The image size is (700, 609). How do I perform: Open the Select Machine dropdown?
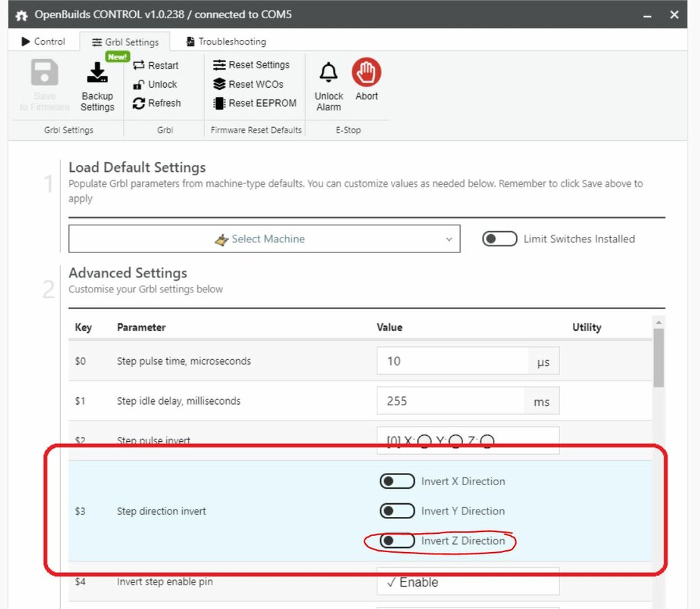click(264, 239)
